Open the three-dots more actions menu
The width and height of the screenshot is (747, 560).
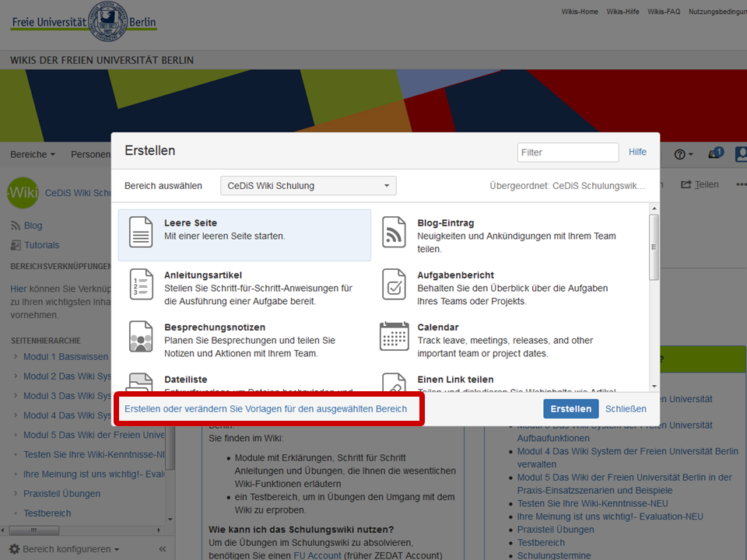741,184
